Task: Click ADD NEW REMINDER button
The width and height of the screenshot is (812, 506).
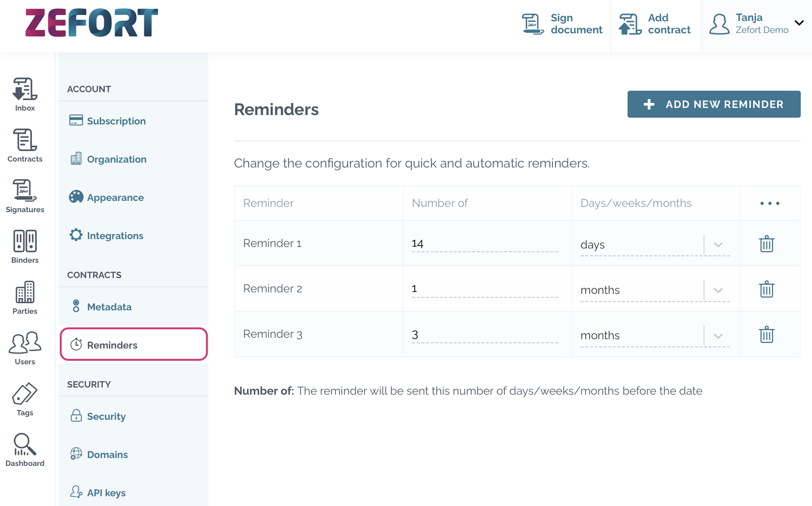Action: 714,104
